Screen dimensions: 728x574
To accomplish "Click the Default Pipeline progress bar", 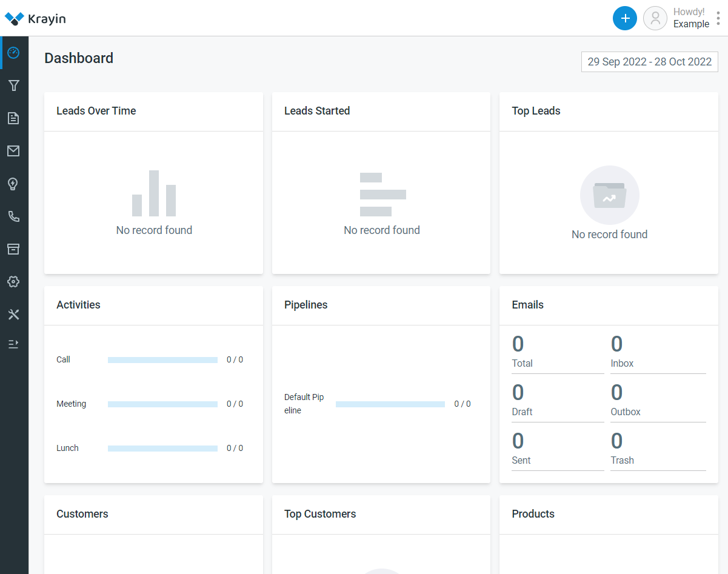I will pos(390,404).
